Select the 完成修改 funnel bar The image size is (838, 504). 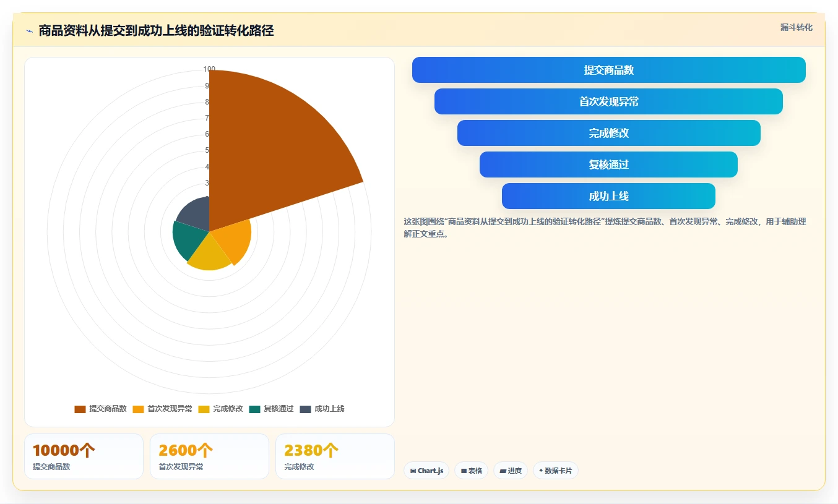(609, 133)
